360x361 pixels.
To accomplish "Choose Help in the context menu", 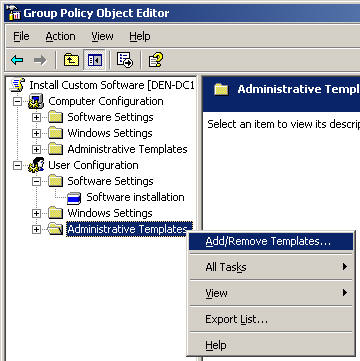I will point(271,345).
